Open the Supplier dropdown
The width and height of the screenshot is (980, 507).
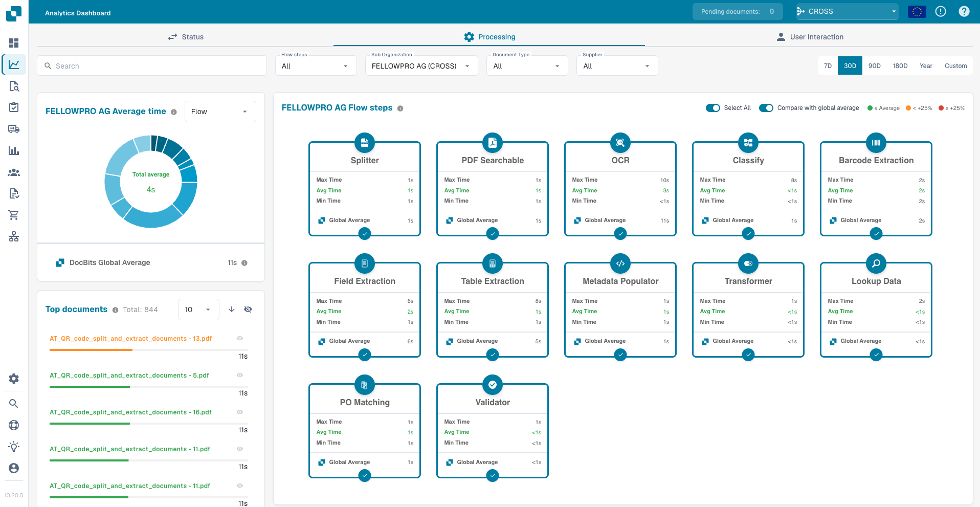click(617, 66)
